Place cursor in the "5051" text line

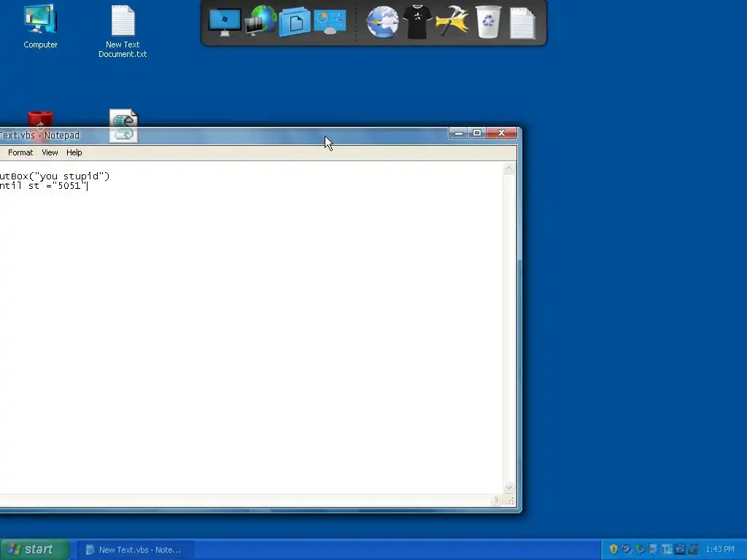tap(44, 186)
